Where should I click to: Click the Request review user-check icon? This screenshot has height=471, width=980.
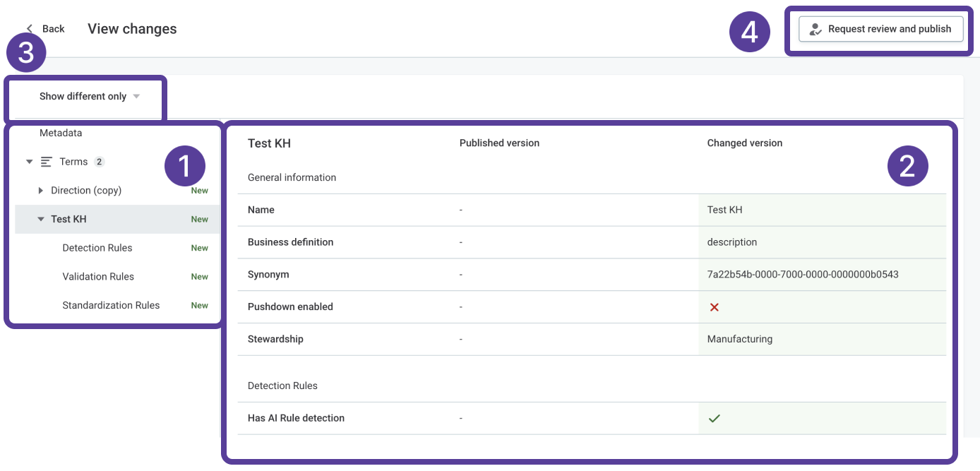click(x=815, y=30)
